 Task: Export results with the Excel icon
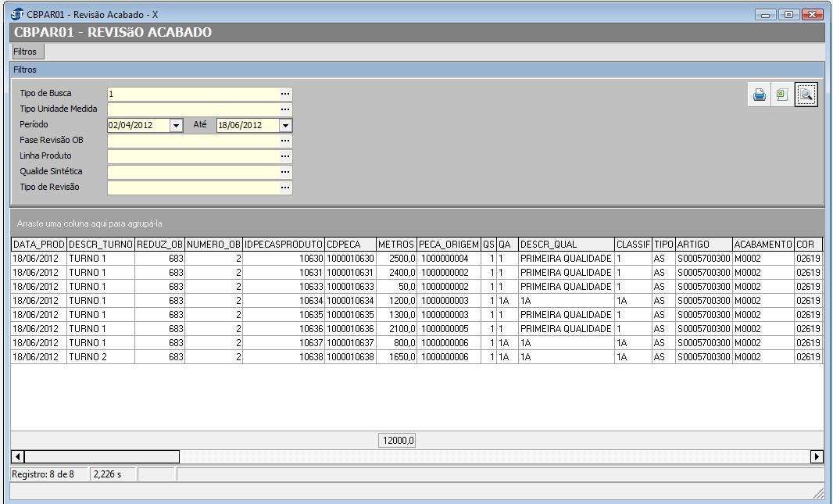point(781,95)
